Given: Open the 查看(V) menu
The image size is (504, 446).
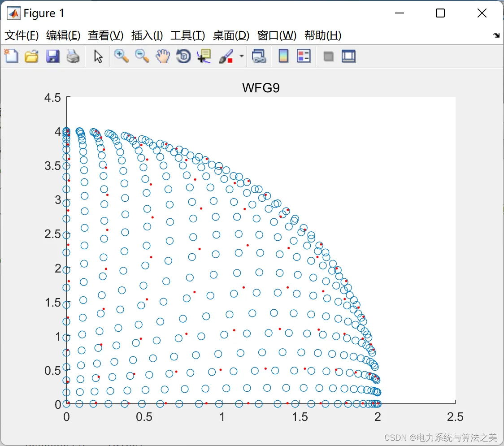Looking at the screenshot, I should tap(106, 35).
